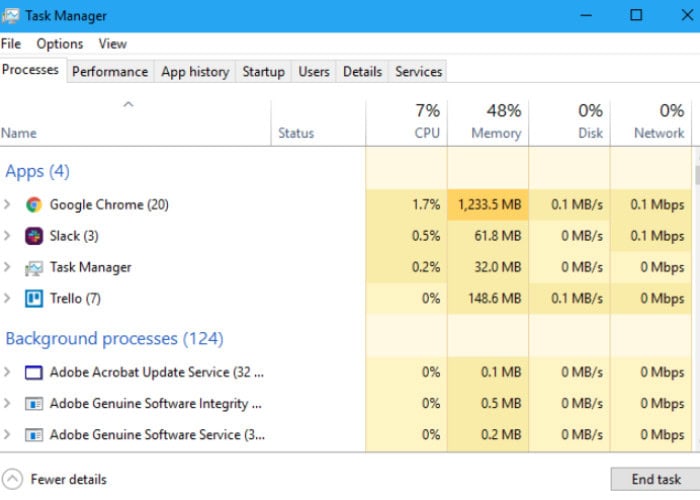Click the Adobe Genuine Software Service icon

coord(34,435)
